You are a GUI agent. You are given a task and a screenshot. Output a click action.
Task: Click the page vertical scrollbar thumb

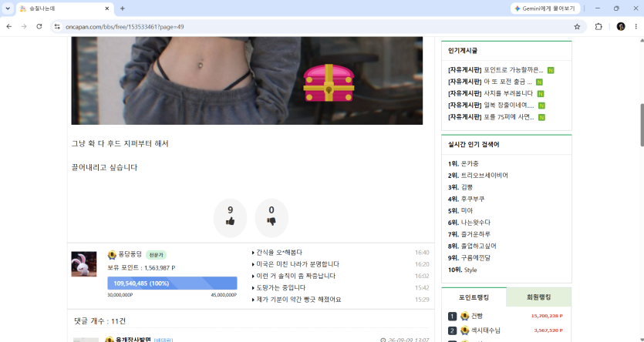642,125
